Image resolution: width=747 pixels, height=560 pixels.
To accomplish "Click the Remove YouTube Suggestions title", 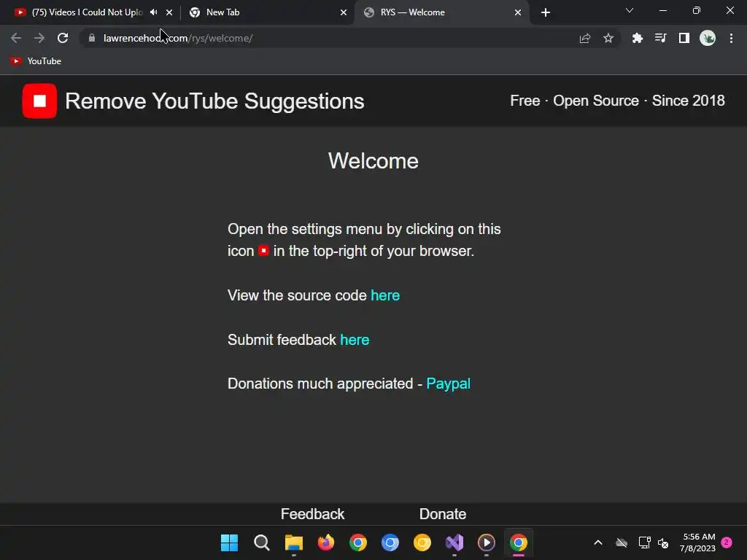I will [214, 101].
